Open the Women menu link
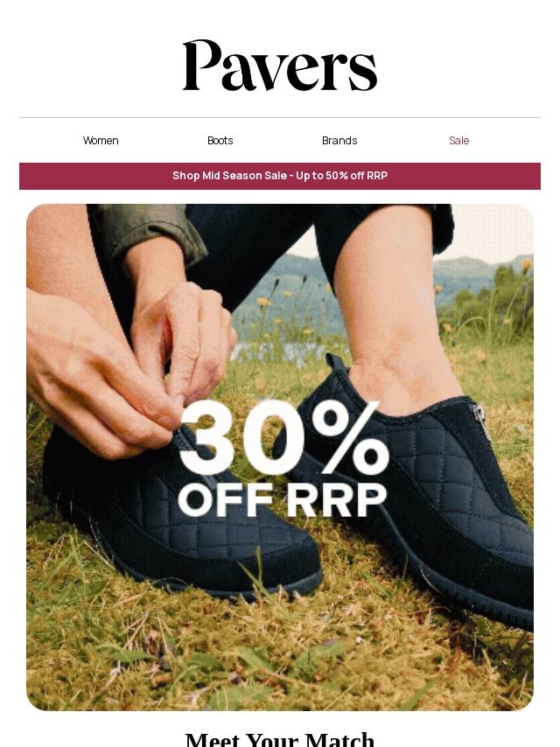Viewport: 560px width, 747px height. [101, 141]
